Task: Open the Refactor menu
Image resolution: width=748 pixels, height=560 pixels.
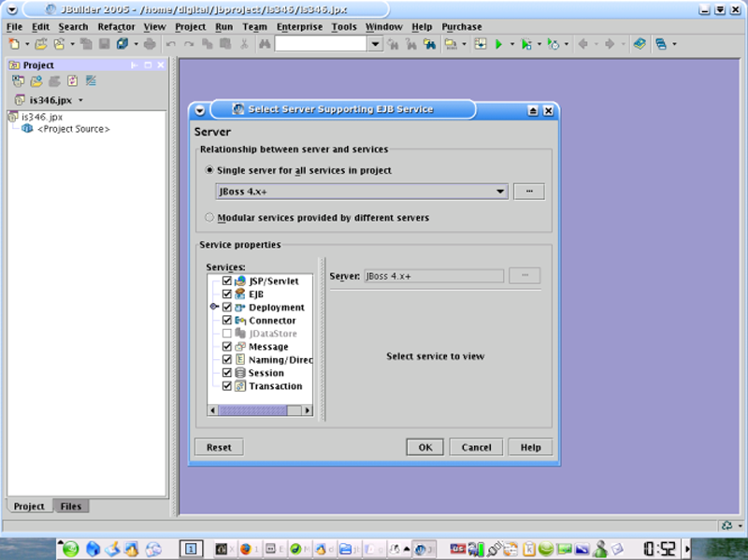Action: 116,27
